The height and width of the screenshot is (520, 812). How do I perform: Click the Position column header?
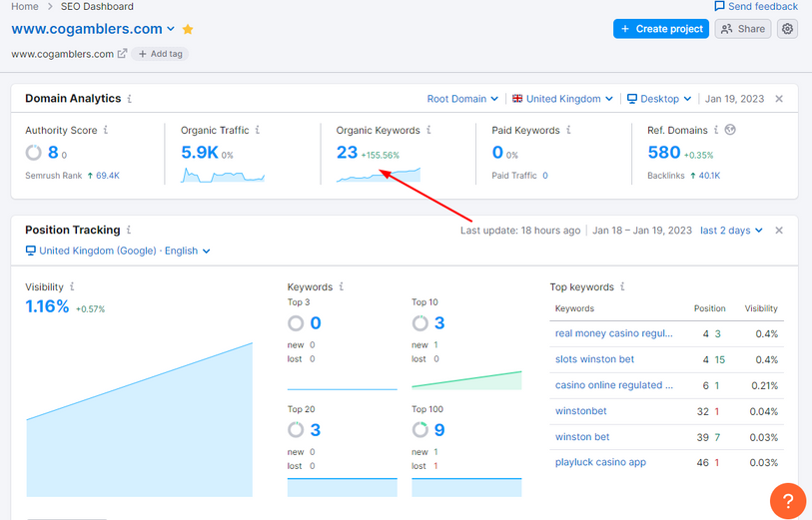point(709,308)
